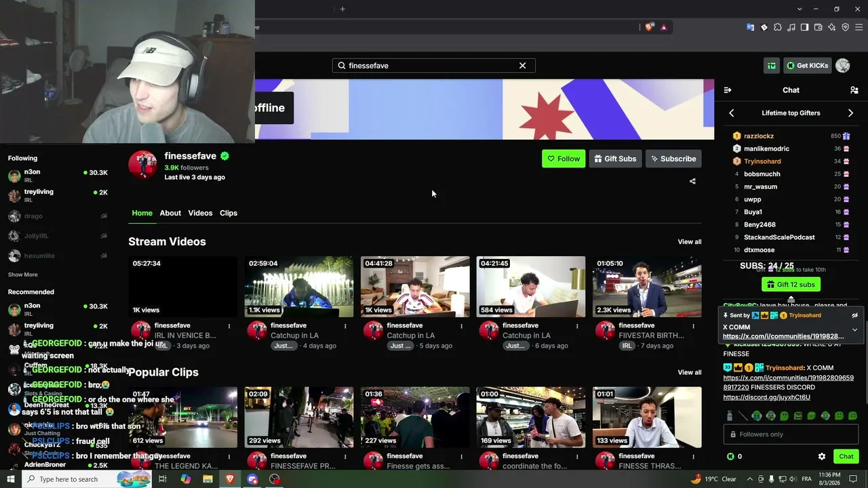868x488 pixels.
Task: Open the pinned x.com communities link
Action: pos(783,336)
